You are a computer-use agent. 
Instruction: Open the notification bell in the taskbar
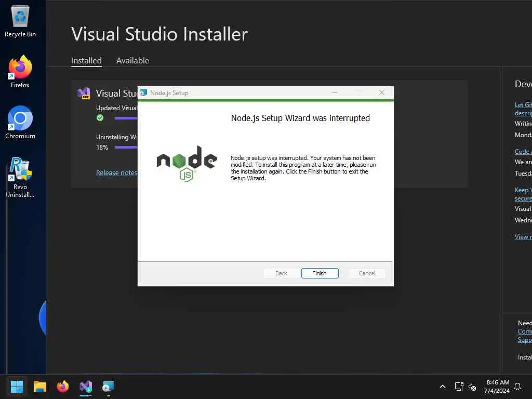tap(517, 387)
